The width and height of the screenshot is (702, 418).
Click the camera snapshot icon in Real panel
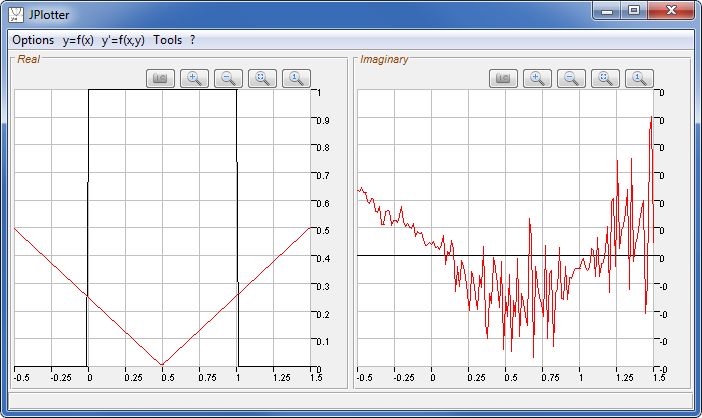click(x=161, y=78)
